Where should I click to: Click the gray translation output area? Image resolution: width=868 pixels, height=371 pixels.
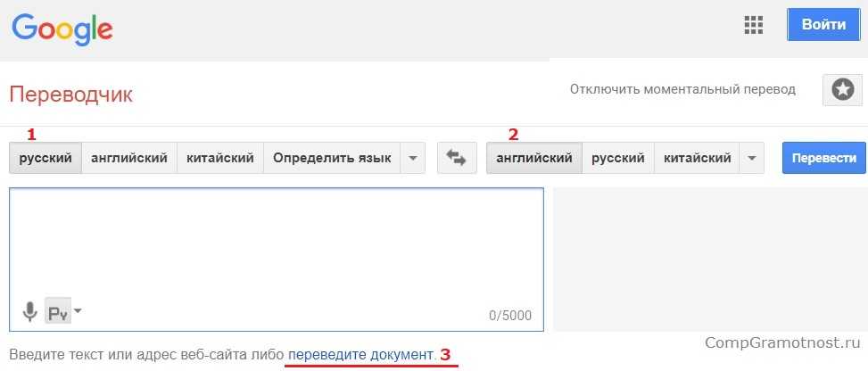(x=710, y=260)
